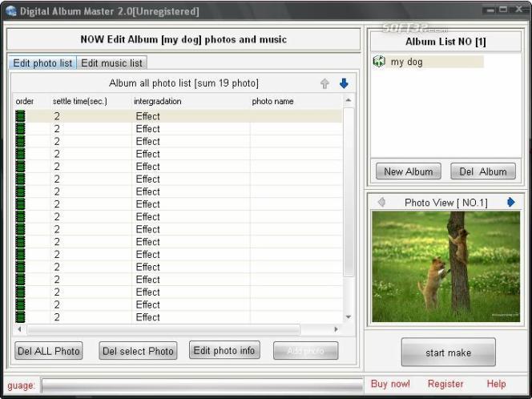Click the horizontal scrollbar thumb below photo list
532x399 pixels.
pyautogui.click(x=163, y=329)
